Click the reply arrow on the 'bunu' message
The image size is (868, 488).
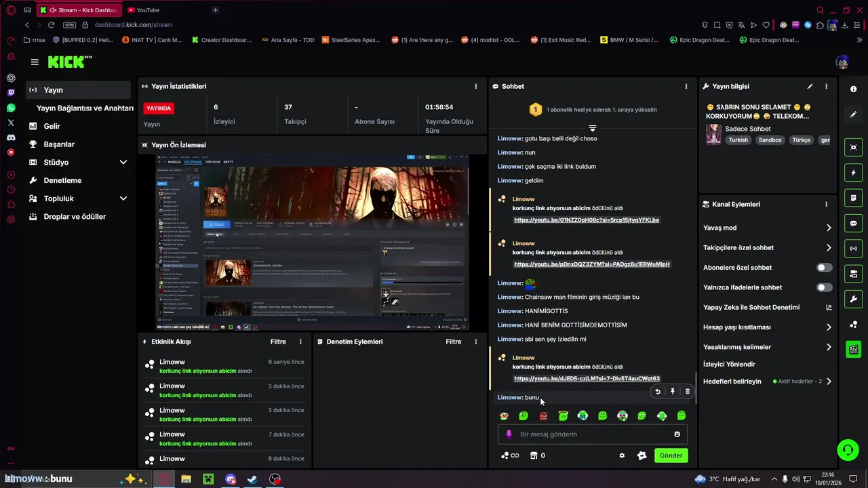pos(657,391)
